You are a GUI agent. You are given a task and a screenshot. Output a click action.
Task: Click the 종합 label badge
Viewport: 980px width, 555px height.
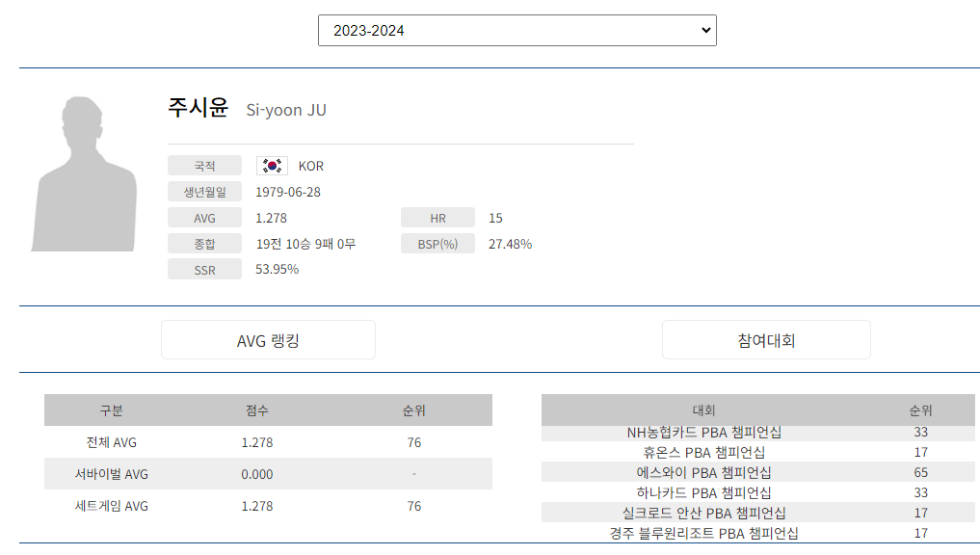pyautogui.click(x=204, y=244)
